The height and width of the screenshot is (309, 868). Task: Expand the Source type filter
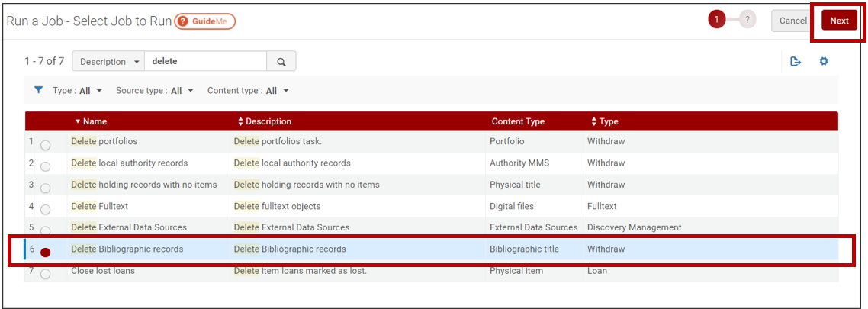pos(154,90)
